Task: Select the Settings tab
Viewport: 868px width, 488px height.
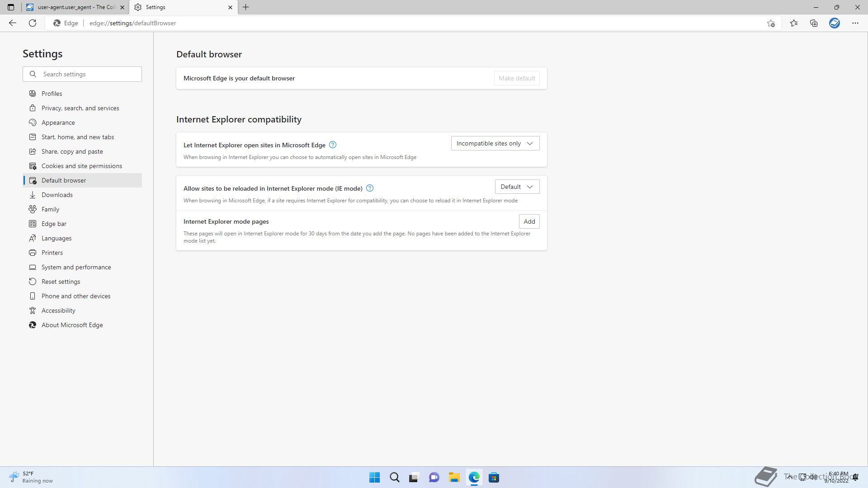Action: (x=183, y=7)
